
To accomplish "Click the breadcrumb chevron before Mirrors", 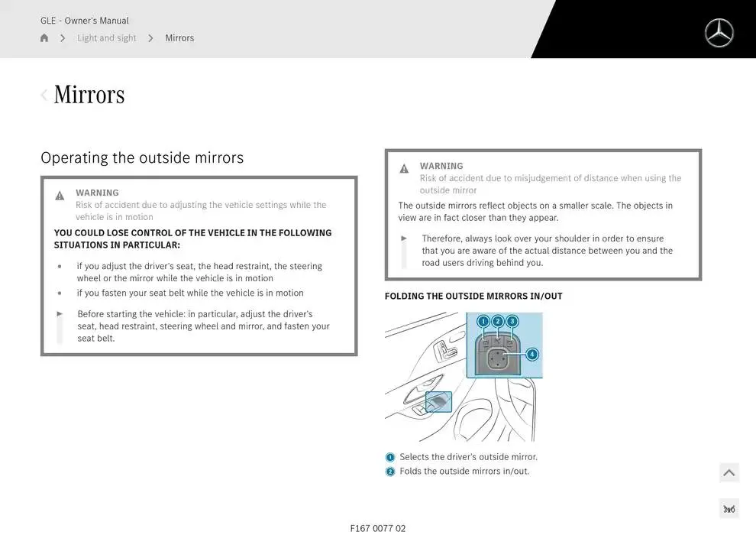I will click(x=150, y=38).
